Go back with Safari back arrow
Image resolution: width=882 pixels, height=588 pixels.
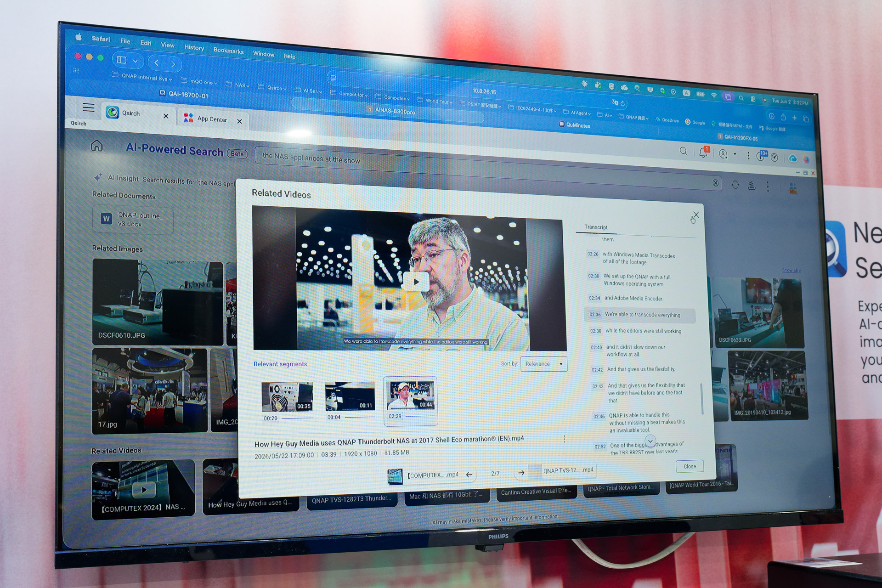tap(157, 62)
